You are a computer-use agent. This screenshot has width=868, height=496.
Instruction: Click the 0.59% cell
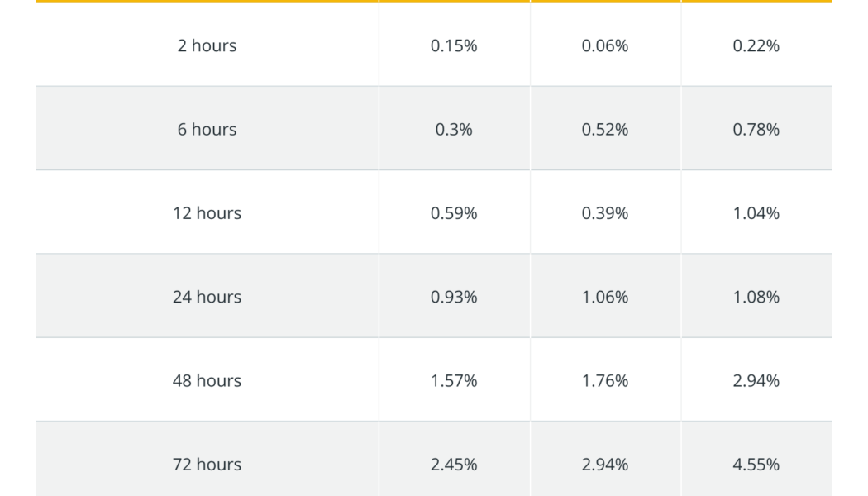point(454,213)
